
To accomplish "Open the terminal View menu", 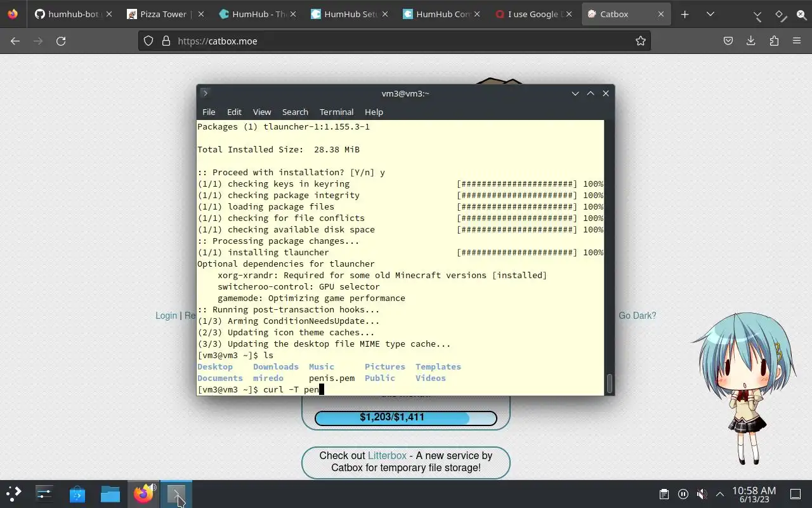I will pyautogui.click(x=262, y=112).
